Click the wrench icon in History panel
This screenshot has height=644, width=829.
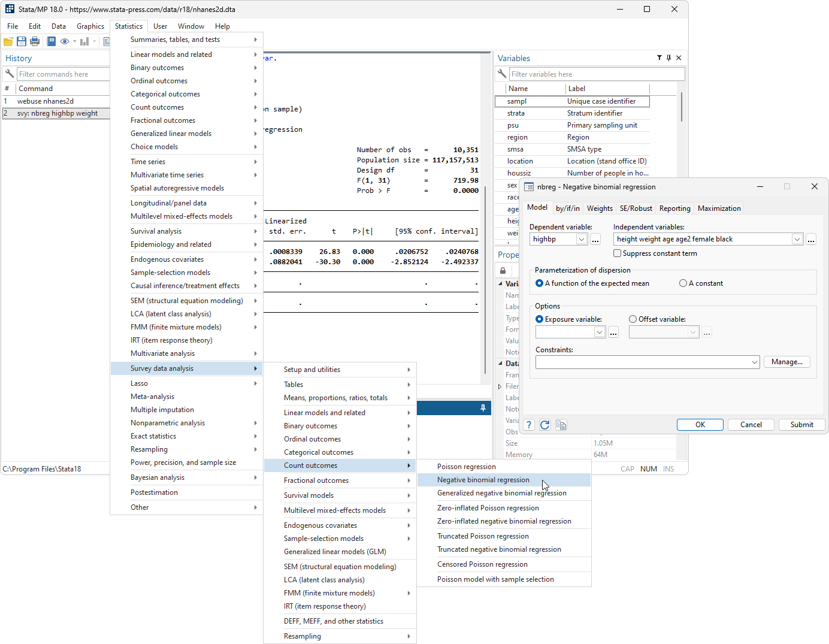tap(10, 74)
